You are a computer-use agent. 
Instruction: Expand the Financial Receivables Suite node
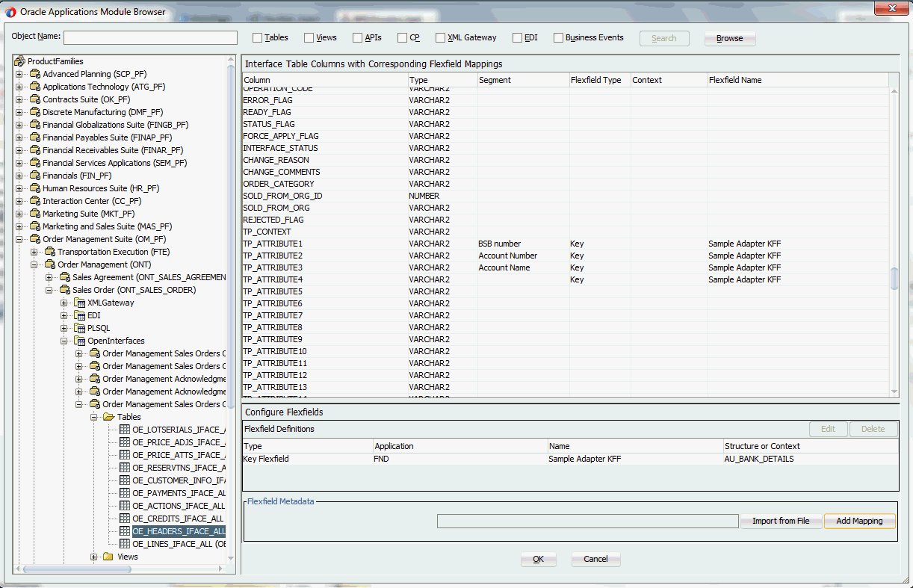(19, 150)
